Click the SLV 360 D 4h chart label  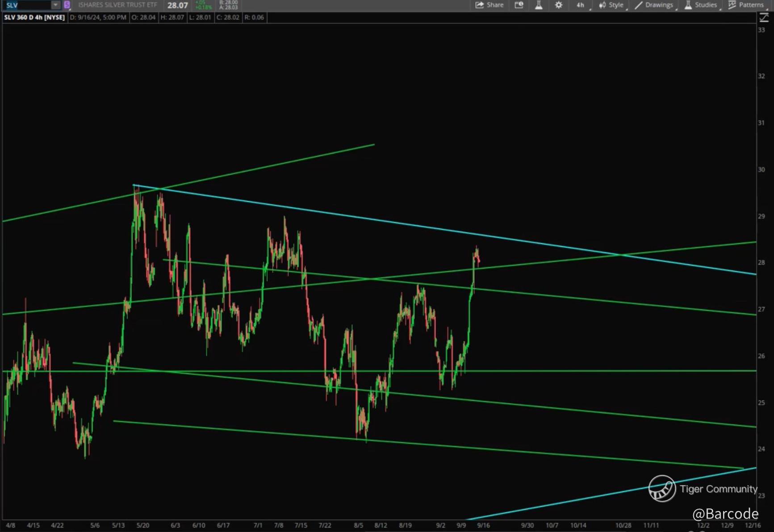[x=34, y=17]
